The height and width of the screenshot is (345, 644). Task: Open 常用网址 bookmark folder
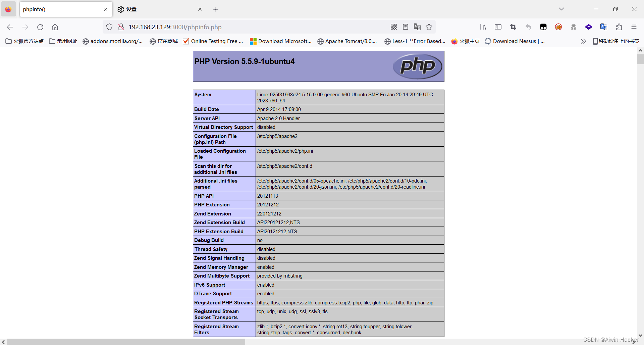pos(63,41)
